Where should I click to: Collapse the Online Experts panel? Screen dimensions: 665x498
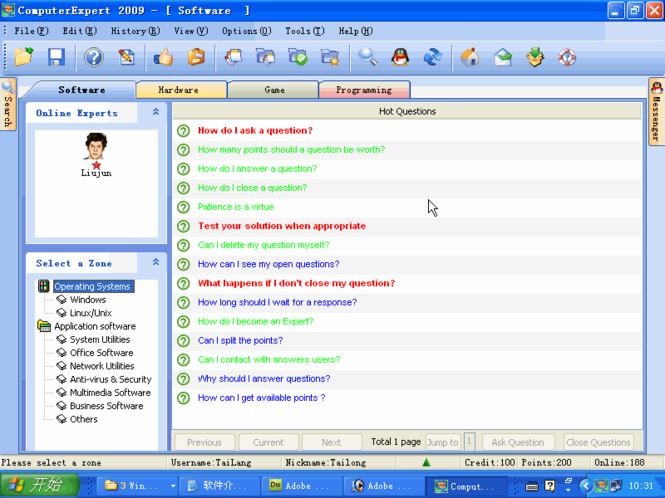pyautogui.click(x=156, y=113)
